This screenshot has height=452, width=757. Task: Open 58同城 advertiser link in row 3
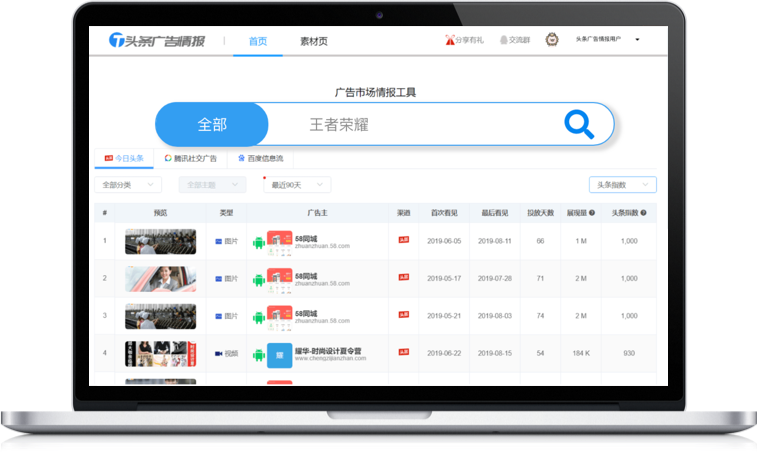click(x=306, y=313)
